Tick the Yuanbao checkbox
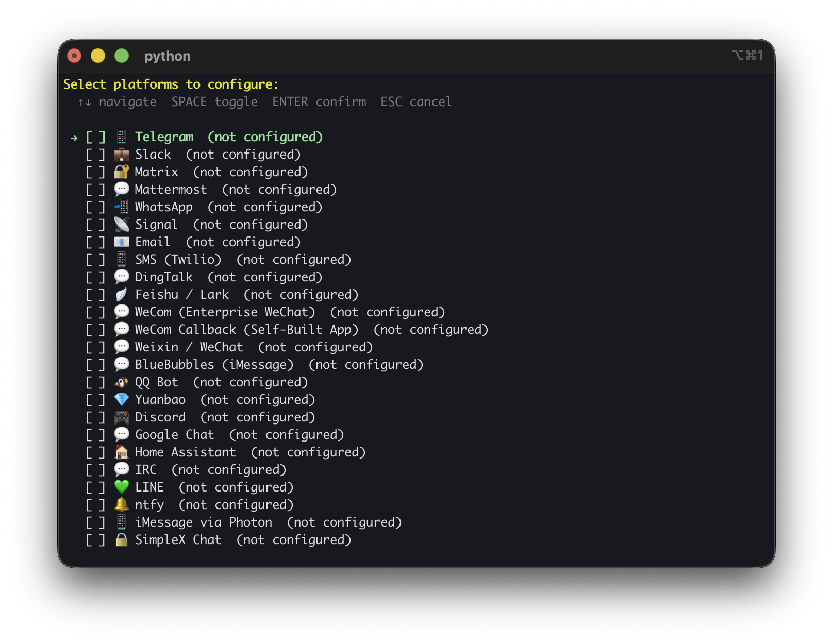 point(95,400)
